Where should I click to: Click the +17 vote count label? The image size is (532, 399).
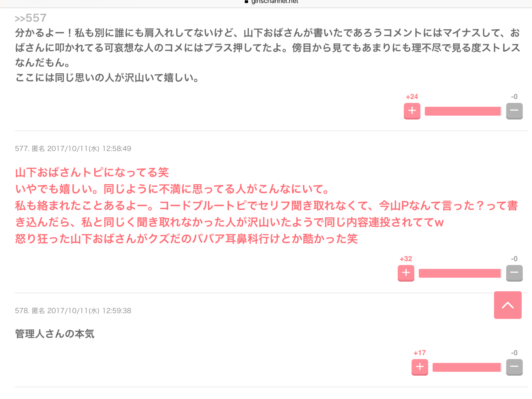coord(420,353)
